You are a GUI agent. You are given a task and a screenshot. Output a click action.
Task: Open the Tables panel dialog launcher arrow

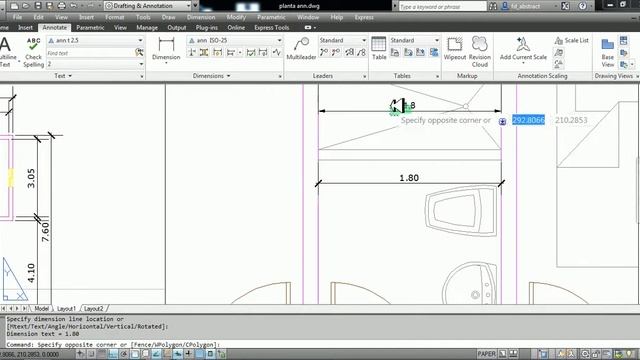pyautogui.click(x=437, y=76)
